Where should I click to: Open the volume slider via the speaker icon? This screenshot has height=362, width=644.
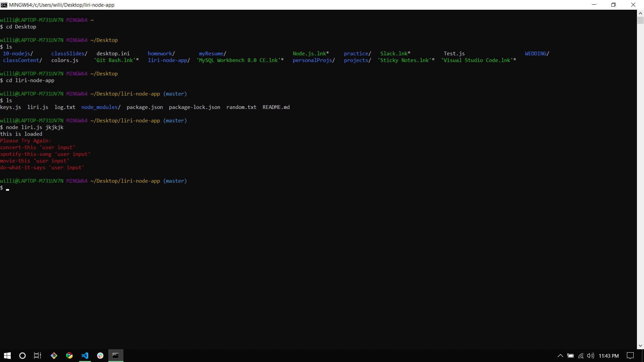coord(591,356)
